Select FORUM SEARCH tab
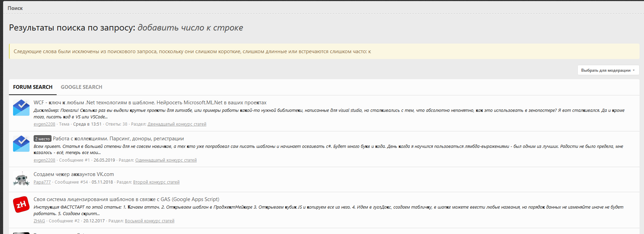This screenshot has width=644, height=234. click(x=33, y=87)
